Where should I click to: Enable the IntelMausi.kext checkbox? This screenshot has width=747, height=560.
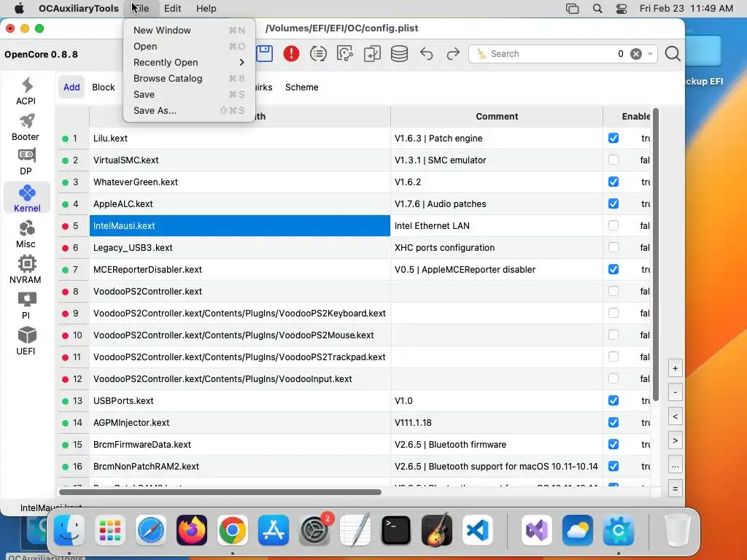[x=613, y=226]
